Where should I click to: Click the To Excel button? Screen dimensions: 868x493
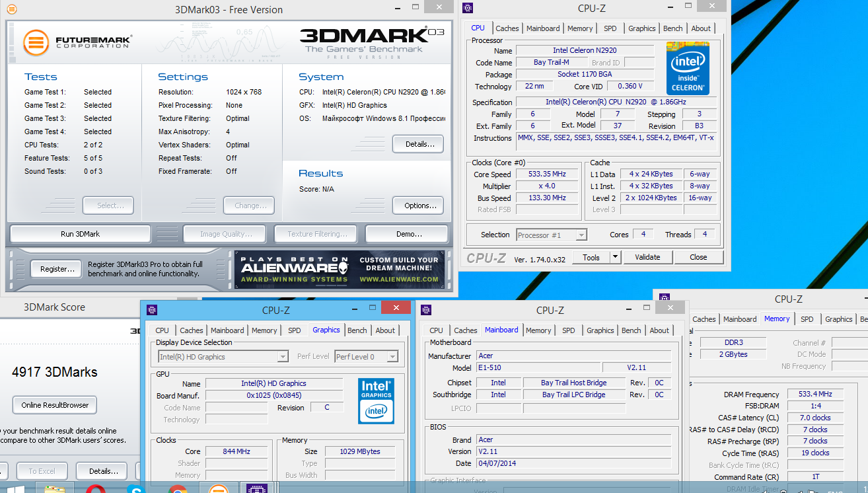[42, 471]
